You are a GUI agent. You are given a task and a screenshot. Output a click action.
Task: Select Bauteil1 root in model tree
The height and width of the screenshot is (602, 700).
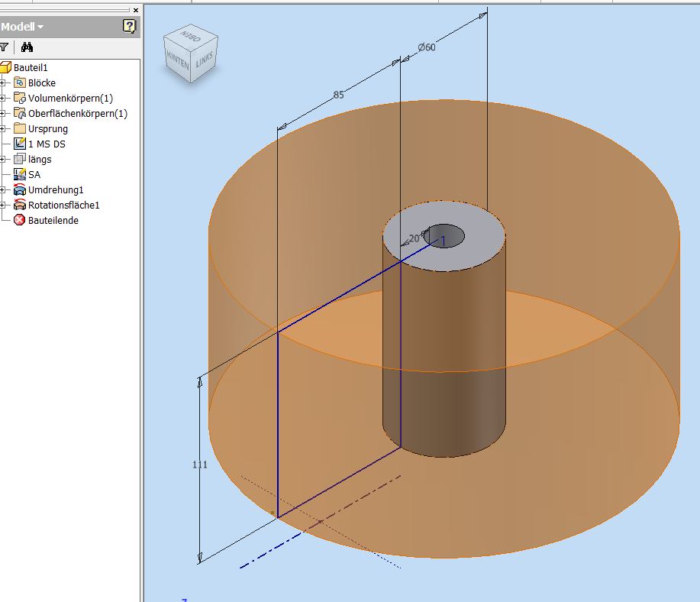click(x=31, y=67)
